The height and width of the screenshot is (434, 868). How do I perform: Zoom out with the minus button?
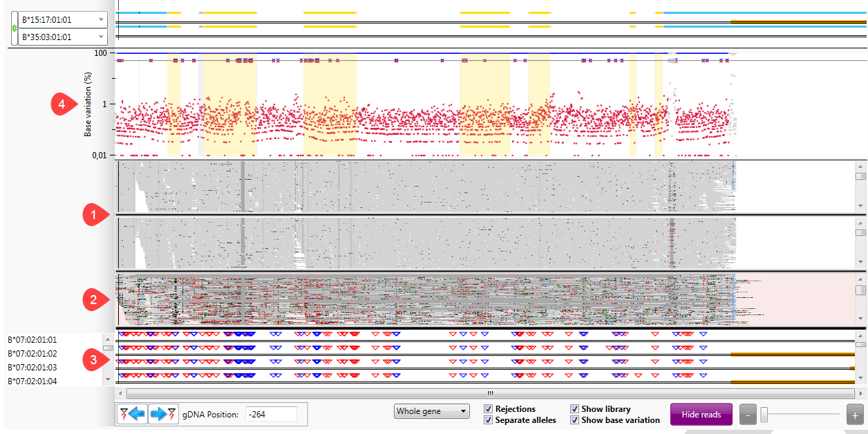click(x=748, y=415)
